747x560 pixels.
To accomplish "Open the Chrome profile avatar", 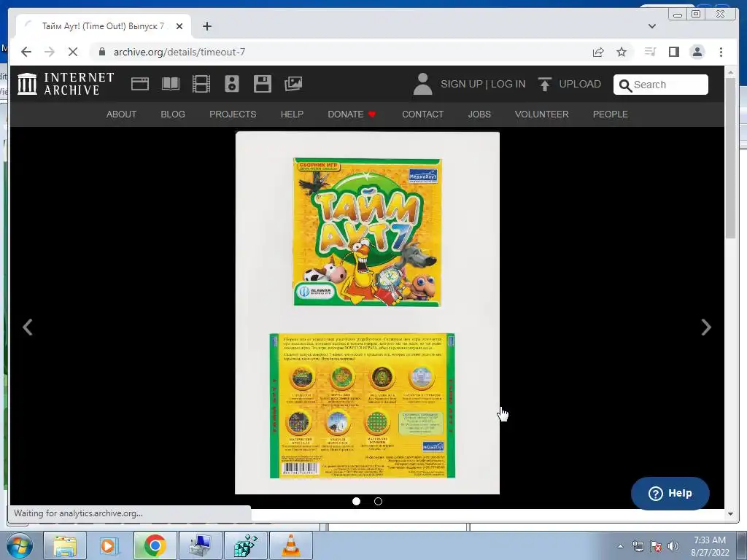I will [697, 52].
